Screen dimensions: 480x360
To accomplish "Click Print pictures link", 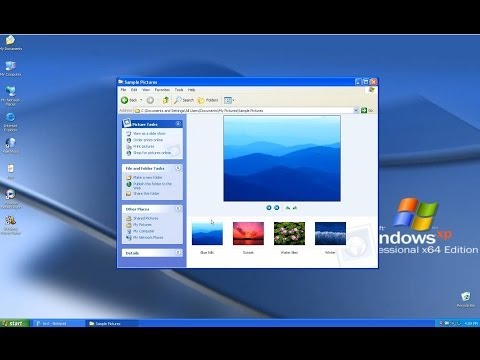I will click(x=140, y=146).
